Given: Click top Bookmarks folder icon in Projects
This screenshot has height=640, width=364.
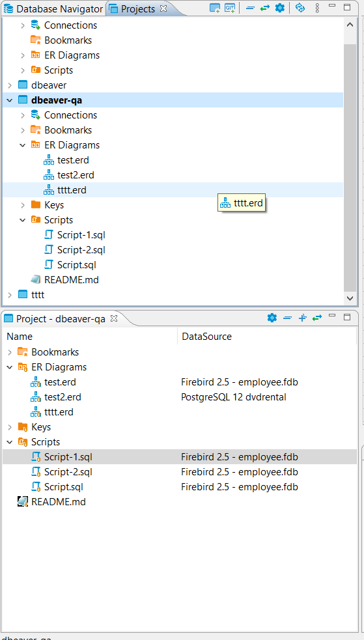Looking at the screenshot, I should 36,40.
